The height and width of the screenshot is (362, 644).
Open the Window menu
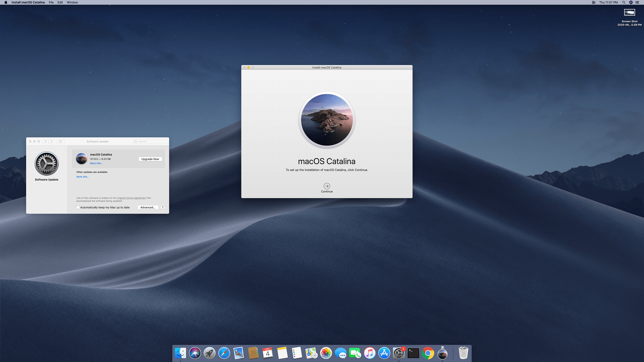click(x=72, y=2)
